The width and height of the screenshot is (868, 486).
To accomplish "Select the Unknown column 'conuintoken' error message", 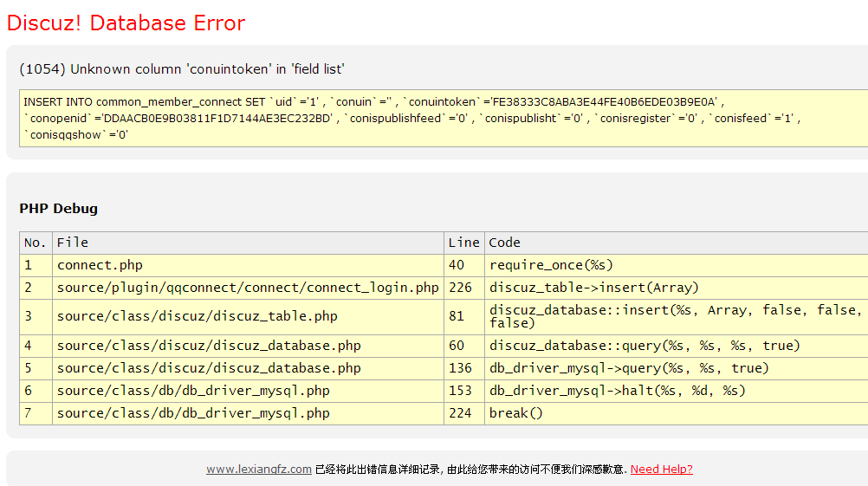I will point(182,69).
